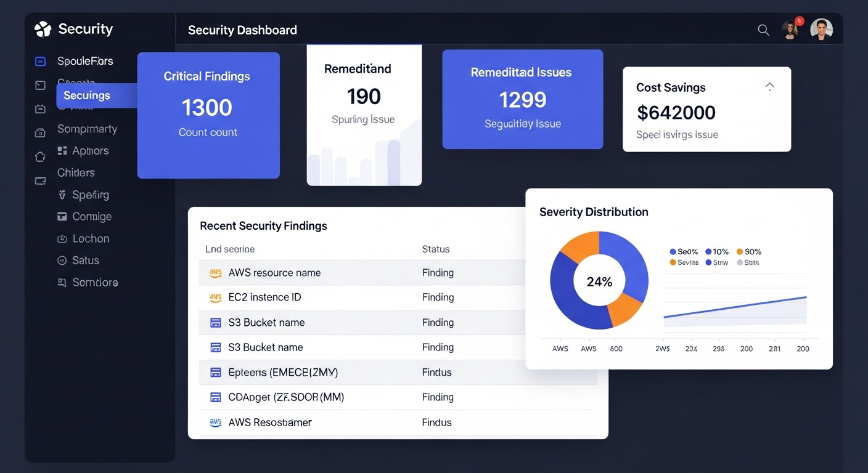
Task: Select the Secuings sidebar menu item
Action: [87, 95]
